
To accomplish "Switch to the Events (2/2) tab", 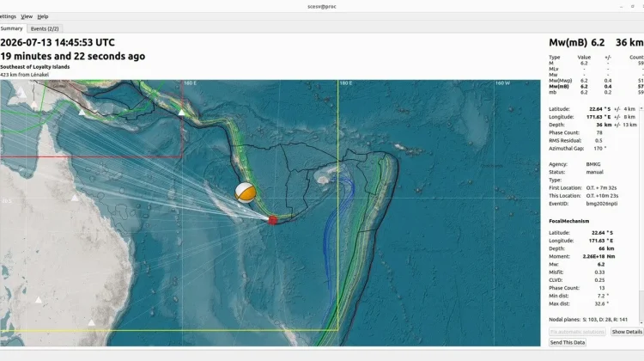I will pyautogui.click(x=45, y=28).
